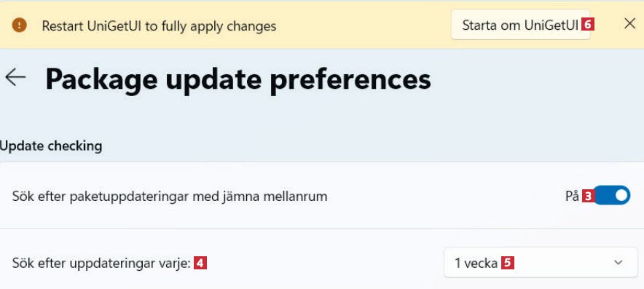Turn off periodic package update checking
Viewport: 644px width, 289px height.
611,195
